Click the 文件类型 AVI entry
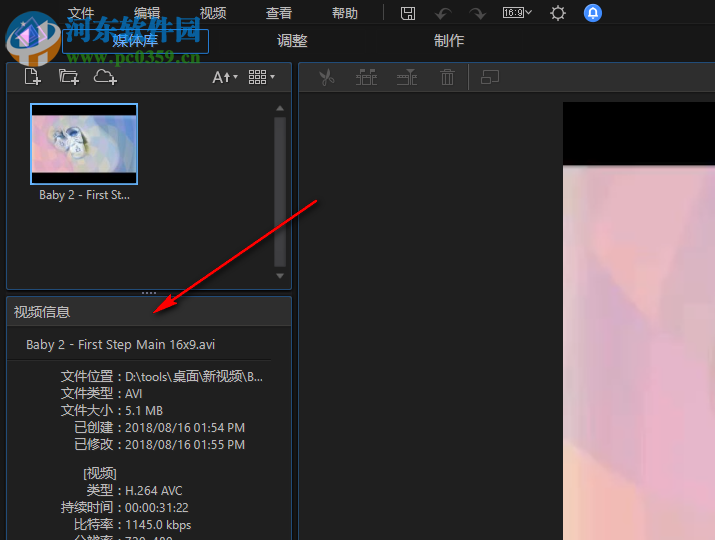 pyautogui.click(x=102, y=394)
